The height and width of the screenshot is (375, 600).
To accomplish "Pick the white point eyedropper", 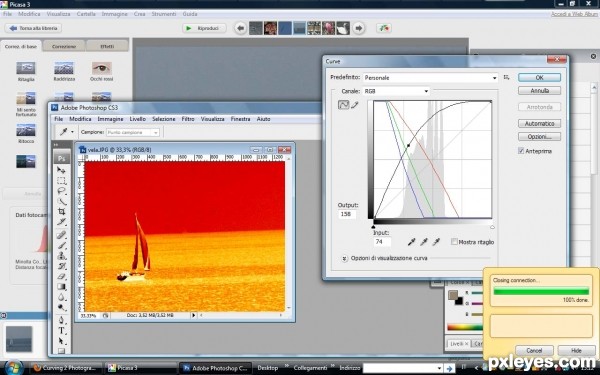I will pos(436,241).
